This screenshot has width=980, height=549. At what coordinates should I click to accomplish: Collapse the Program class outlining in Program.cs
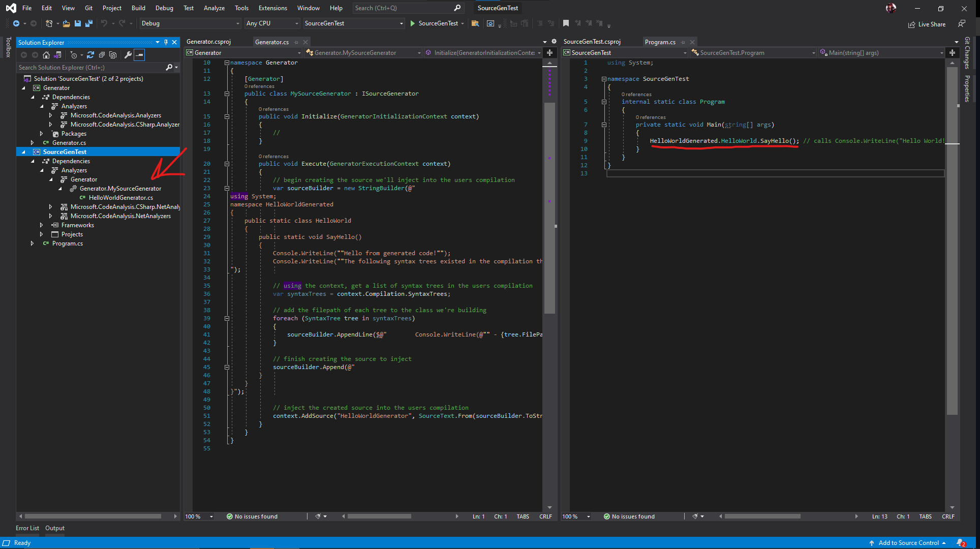pos(604,102)
